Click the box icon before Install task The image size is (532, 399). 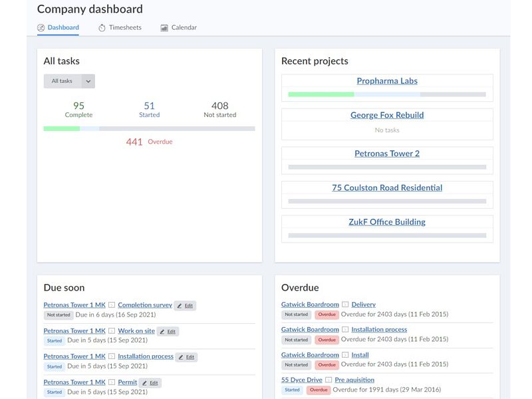pyautogui.click(x=345, y=355)
